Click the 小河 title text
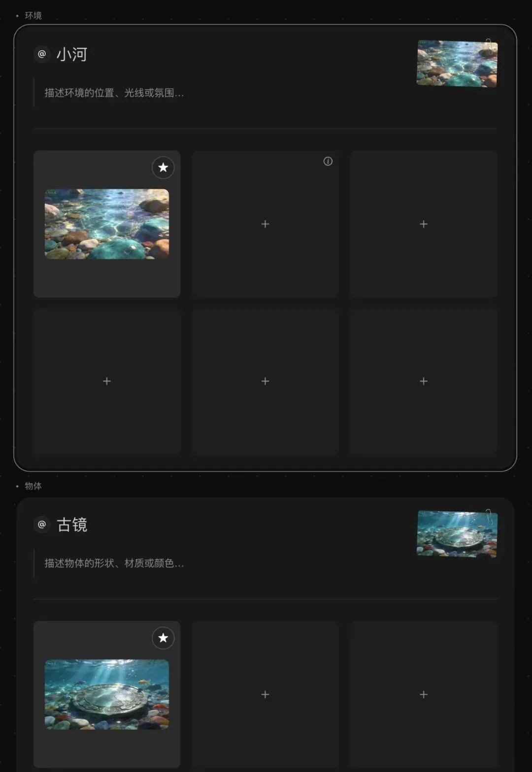 click(x=72, y=54)
